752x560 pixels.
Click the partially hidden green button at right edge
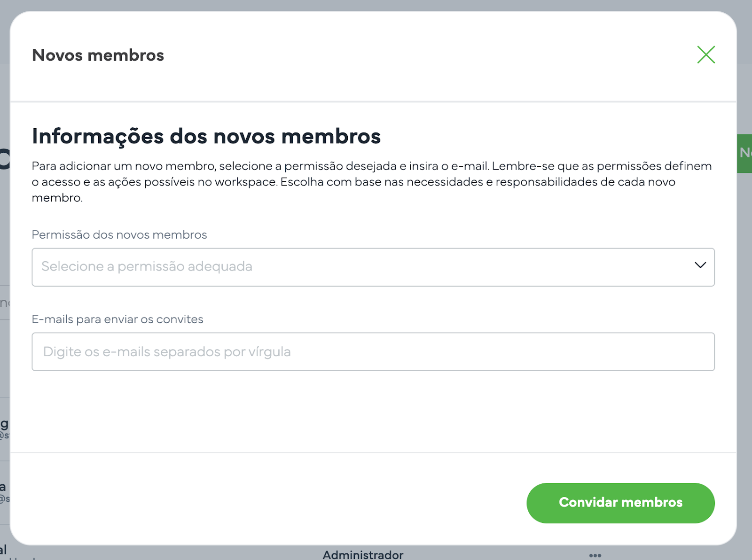tap(745, 153)
